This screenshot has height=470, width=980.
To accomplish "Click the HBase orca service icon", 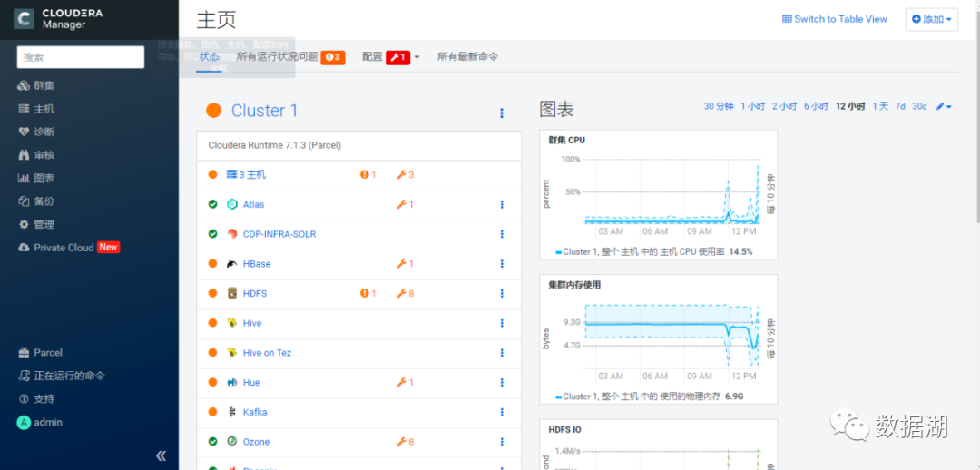I will (x=232, y=264).
